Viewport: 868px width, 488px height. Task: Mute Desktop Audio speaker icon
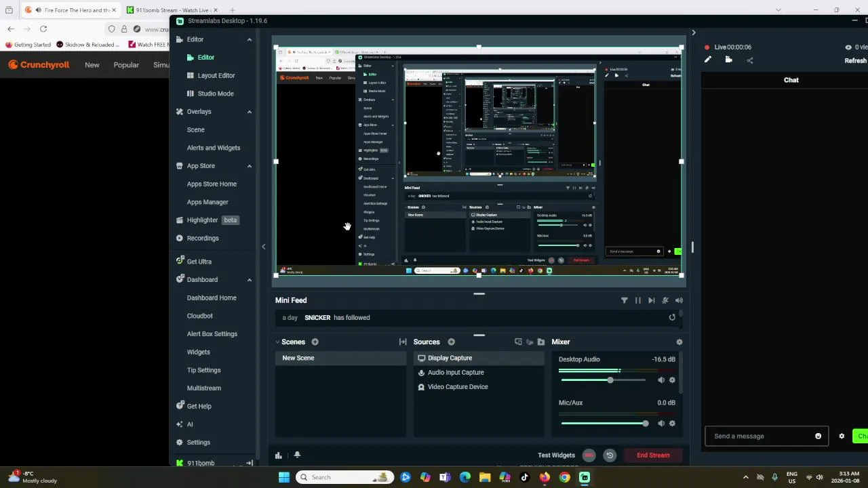(x=661, y=380)
